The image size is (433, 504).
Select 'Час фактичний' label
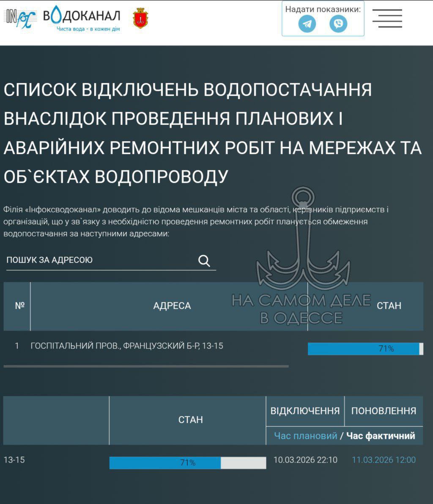381,436
